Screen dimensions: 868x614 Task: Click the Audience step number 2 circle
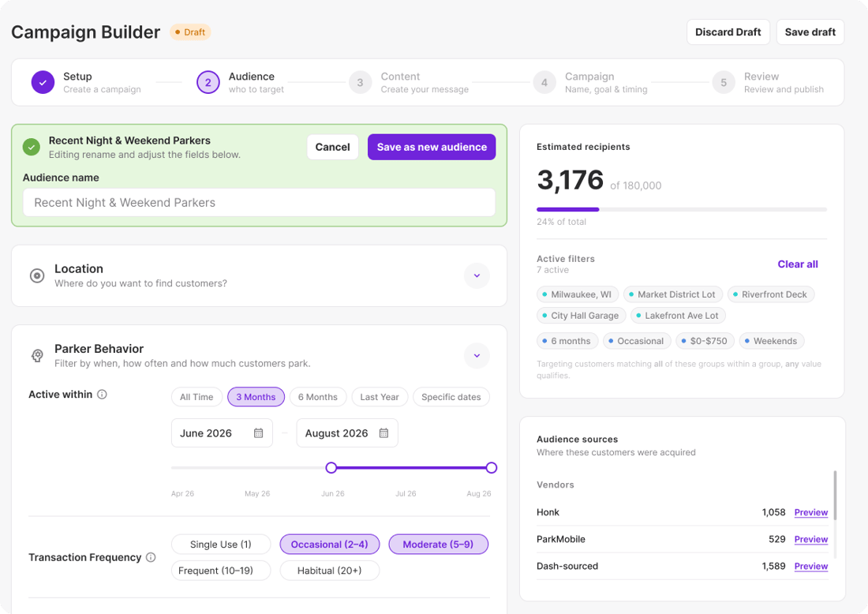[208, 83]
